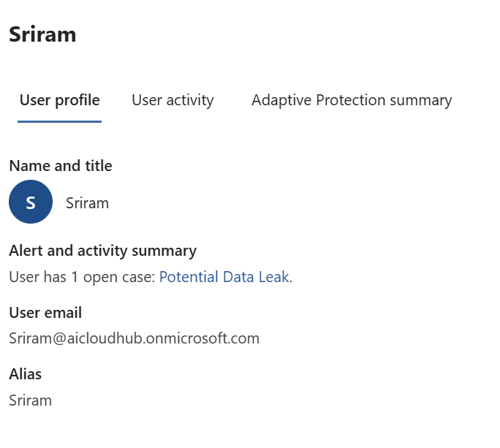Click the blue S avatar circle

31,202
